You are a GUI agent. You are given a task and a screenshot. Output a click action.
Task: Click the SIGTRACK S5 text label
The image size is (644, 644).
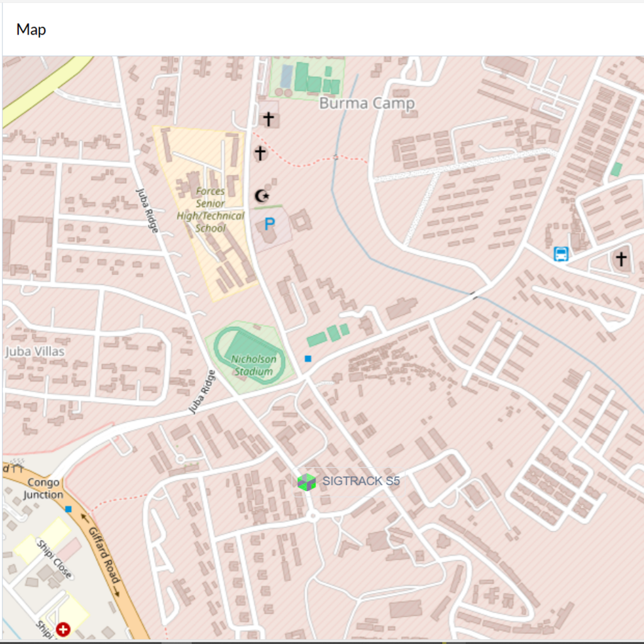tap(361, 481)
